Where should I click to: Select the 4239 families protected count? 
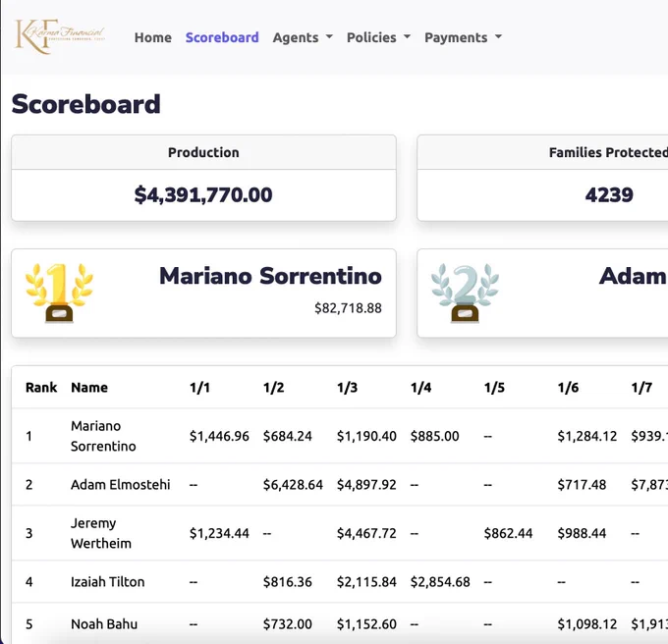(x=609, y=195)
